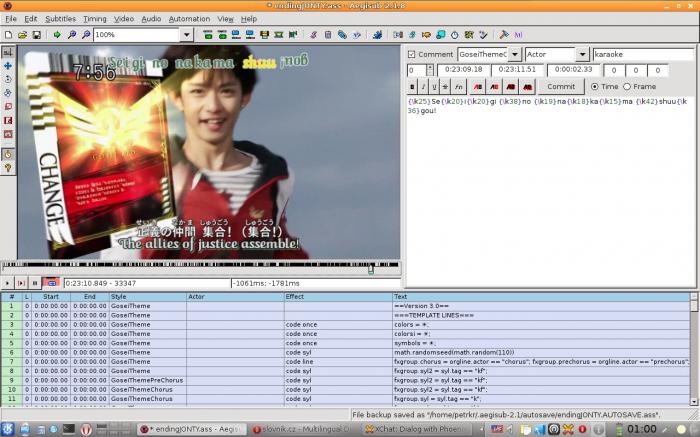Open the KDE start menu button
This screenshot has height=437, width=700.
(x=8, y=429)
